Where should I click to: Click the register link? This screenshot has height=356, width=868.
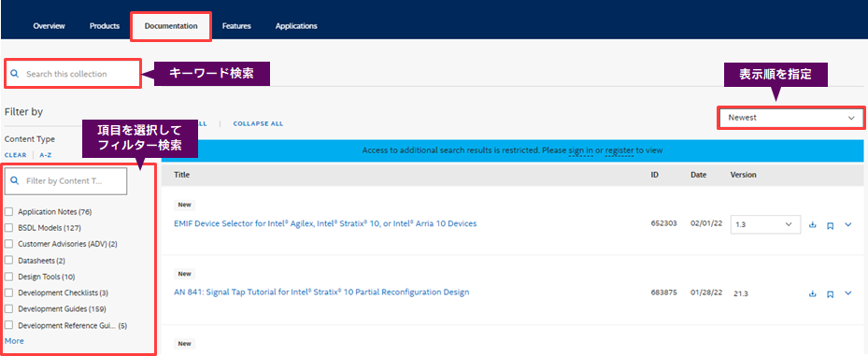(x=619, y=150)
